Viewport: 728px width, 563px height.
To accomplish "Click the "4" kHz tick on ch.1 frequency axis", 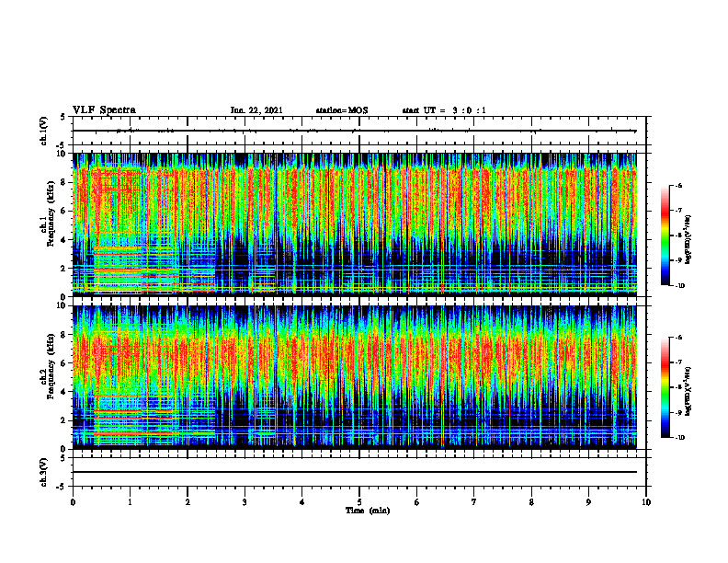I will 64,240.
